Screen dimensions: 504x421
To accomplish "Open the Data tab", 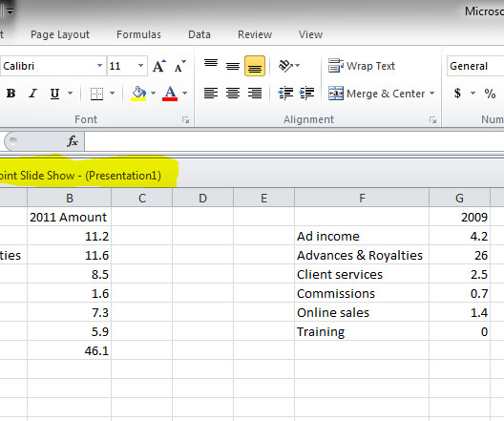I will coord(199,34).
